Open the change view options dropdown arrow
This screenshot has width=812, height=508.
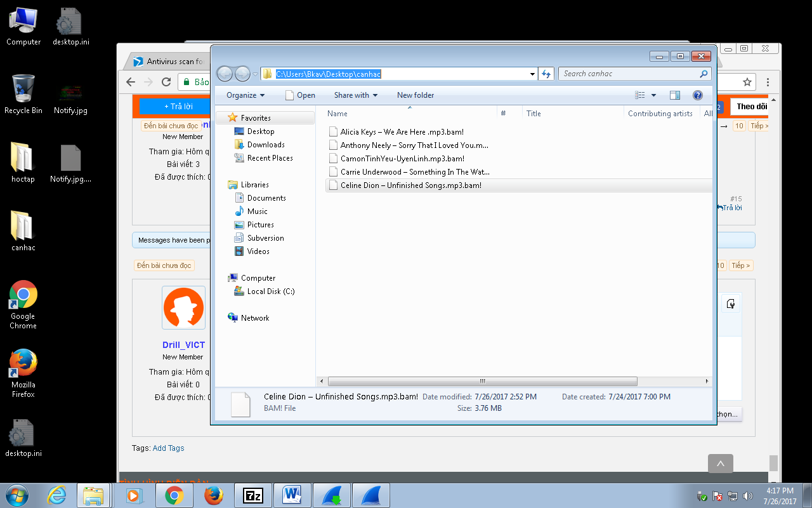654,95
